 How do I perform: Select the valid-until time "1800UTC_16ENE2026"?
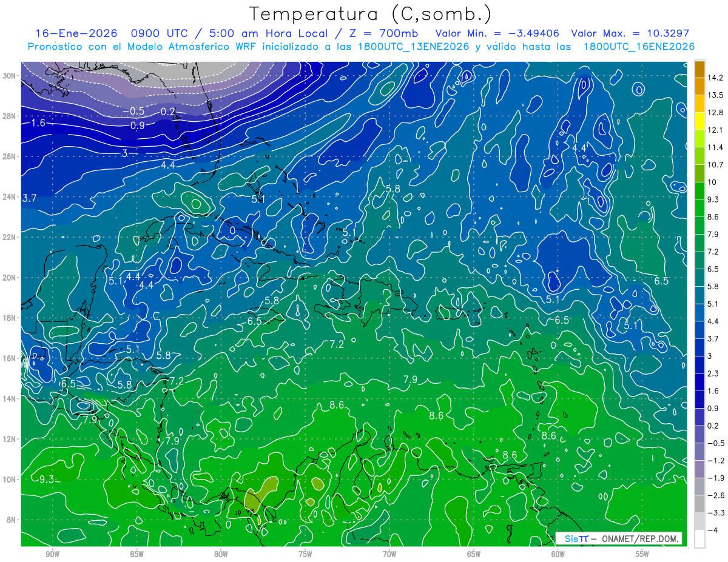[x=639, y=47]
